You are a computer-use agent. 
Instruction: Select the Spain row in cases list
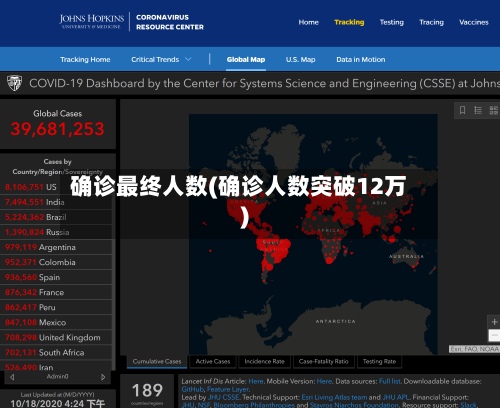56,277
